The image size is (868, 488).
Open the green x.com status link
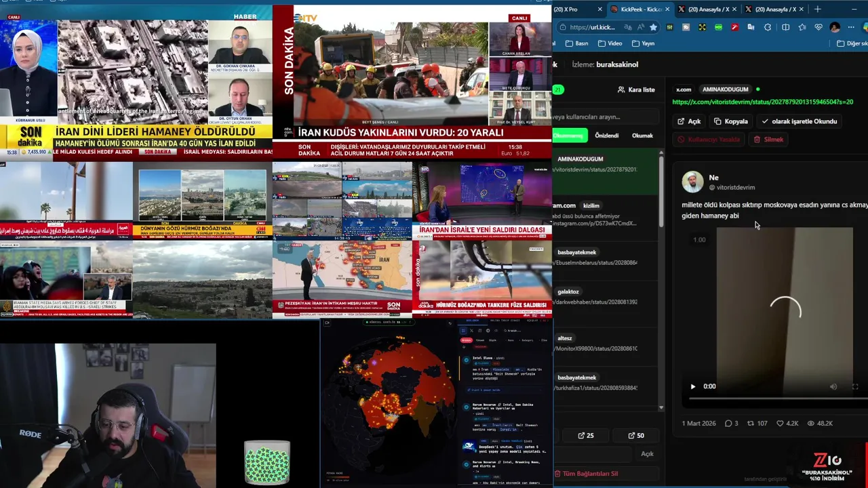[x=762, y=102]
